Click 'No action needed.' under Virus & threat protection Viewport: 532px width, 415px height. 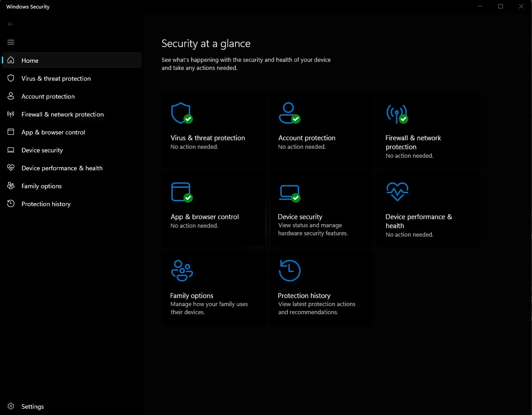click(x=194, y=147)
